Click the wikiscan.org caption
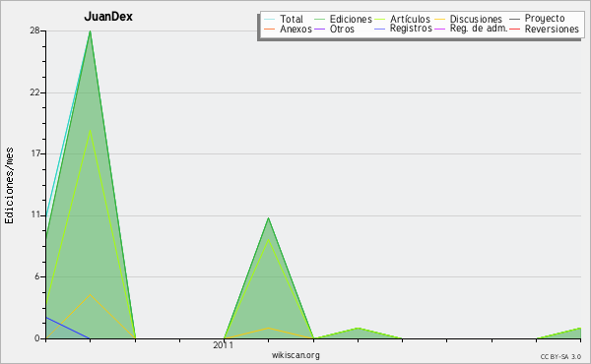This screenshot has width=591, height=364. [x=295, y=355]
